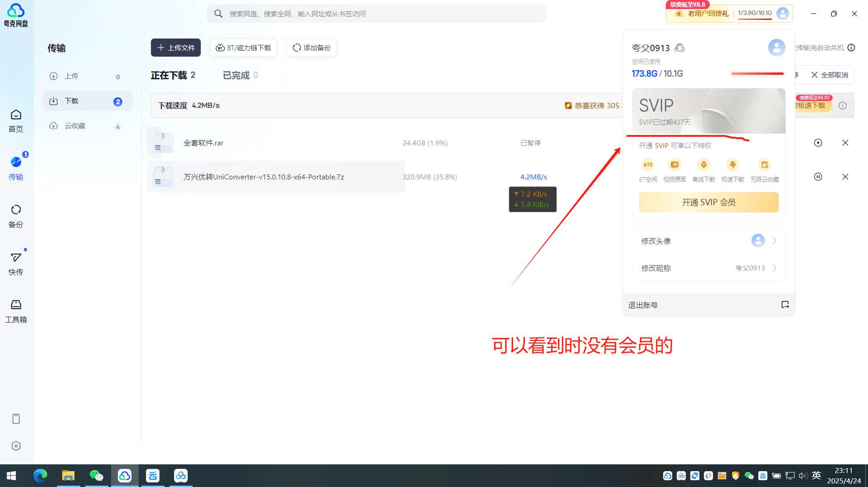Cancel the 全套软件.rar download
Viewport: 868px width, 487px height.
845,143
